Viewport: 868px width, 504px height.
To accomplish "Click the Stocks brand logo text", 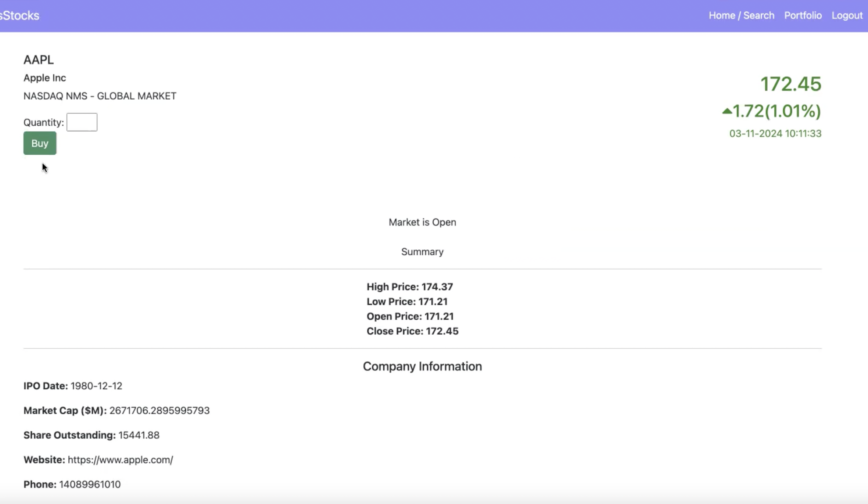I will point(20,15).
